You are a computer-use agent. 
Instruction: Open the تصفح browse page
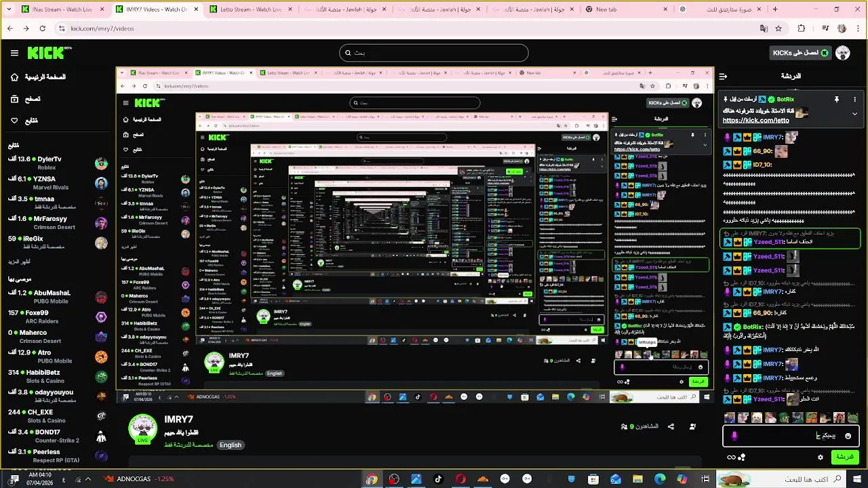(25, 99)
